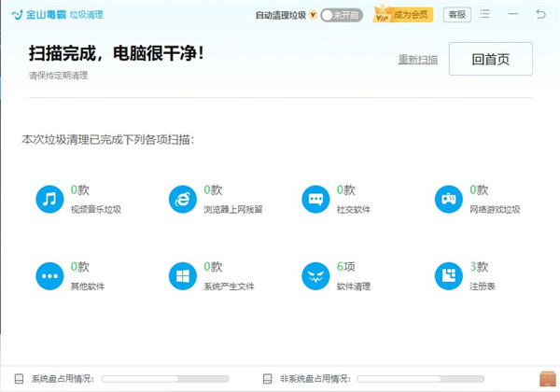The height and width of the screenshot is (392, 560).
Task: Click the browser internet residue icon
Action: (x=182, y=200)
